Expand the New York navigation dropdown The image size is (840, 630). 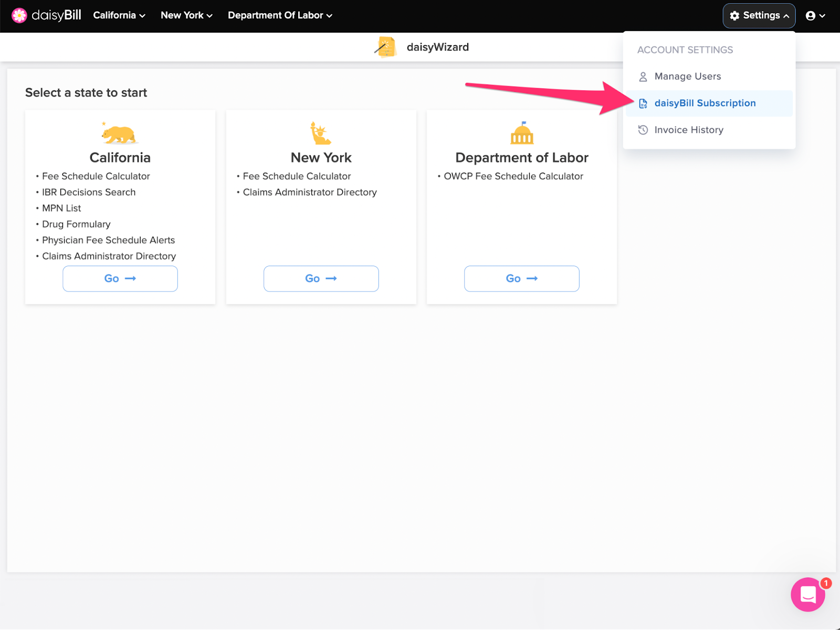click(186, 15)
